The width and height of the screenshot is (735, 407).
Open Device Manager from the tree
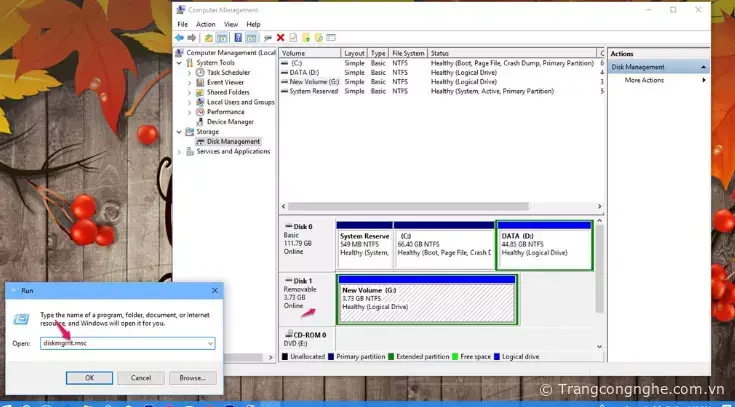[229, 121]
